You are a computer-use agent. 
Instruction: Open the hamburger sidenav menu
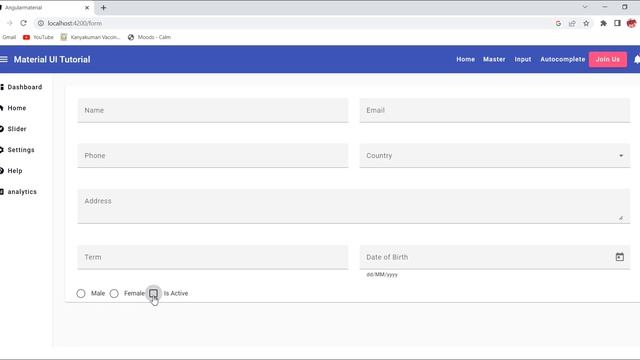(x=4, y=60)
